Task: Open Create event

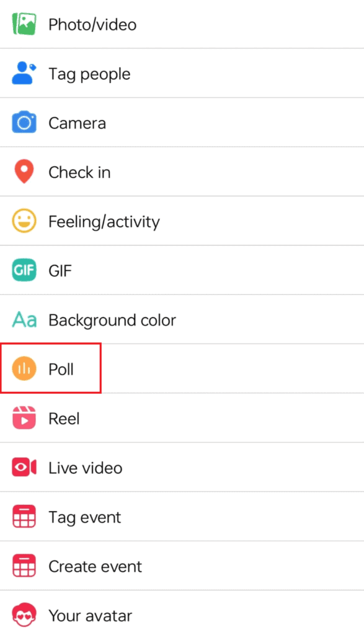Action: 94,566
